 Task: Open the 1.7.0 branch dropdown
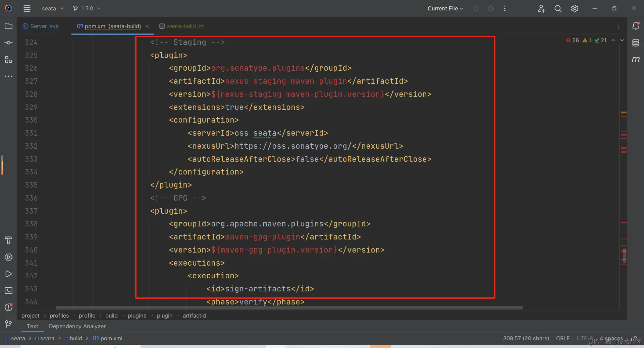[x=87, y=9]
